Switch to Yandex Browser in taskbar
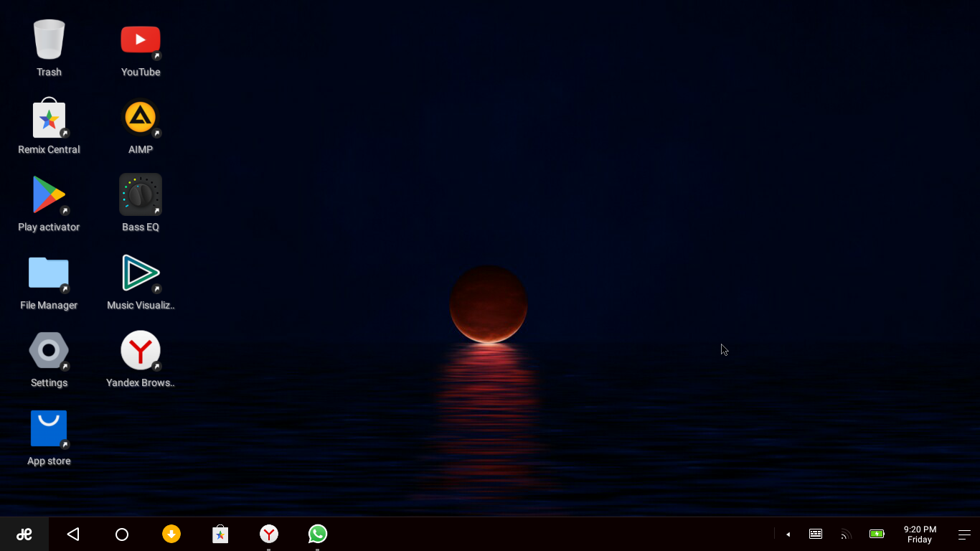 [269, 534]
